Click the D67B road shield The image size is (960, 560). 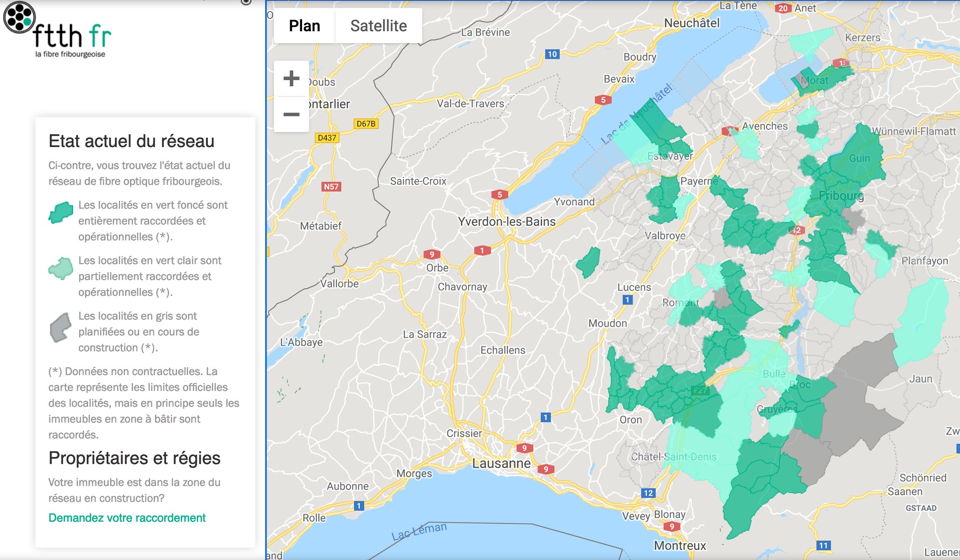[366, 124]
